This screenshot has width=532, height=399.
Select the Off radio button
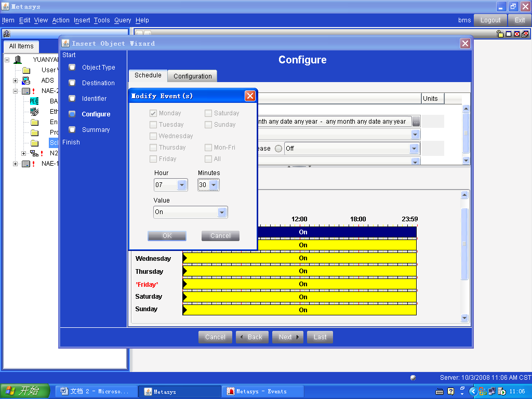coord(278,149)
